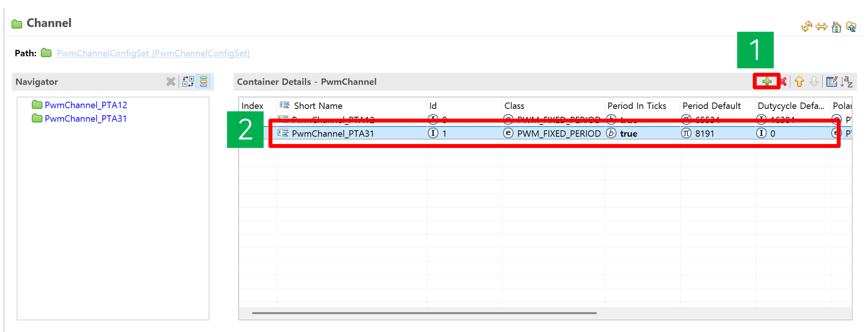Click the circular yellow arrows refresh icon
This screenshot has height=332, width=868.
[x=806, y=27]
